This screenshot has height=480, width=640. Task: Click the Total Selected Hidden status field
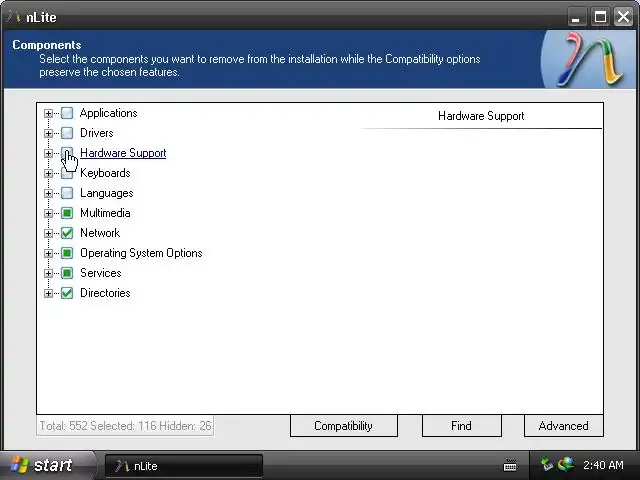coord(125,426)
